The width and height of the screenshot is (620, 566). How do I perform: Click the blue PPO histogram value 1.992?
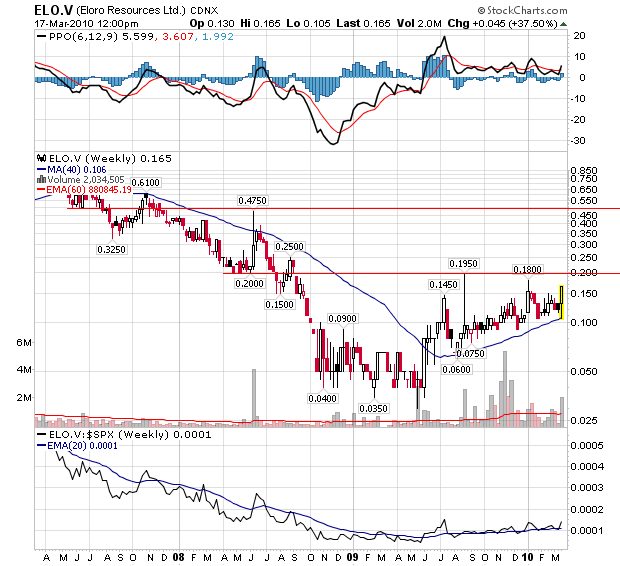tap(218, 37)
